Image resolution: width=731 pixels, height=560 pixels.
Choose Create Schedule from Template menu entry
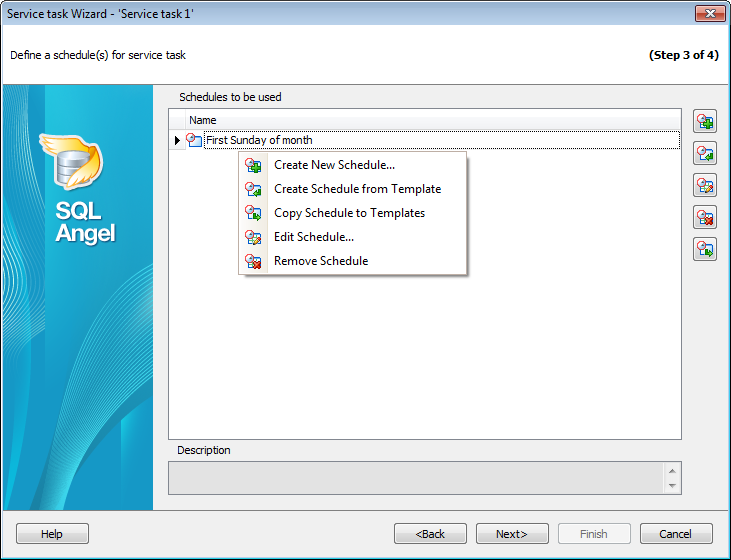352,189
